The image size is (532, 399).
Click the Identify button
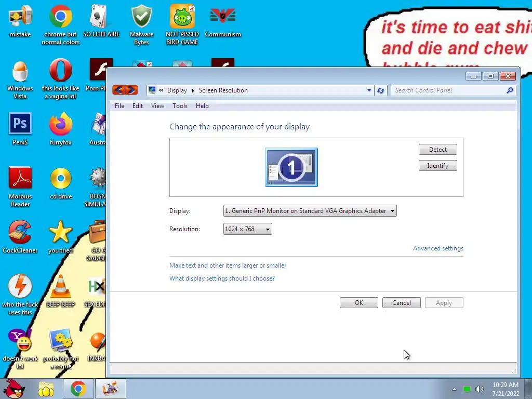[x=437, y=166]
